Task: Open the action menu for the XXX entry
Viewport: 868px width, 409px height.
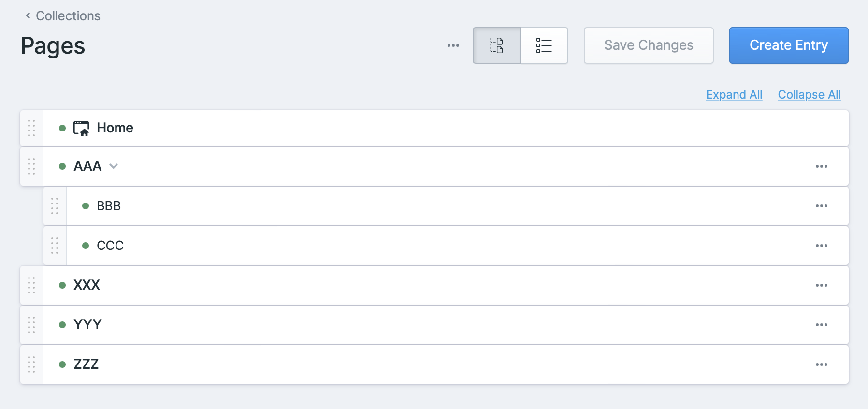Action: click(822, 285)
